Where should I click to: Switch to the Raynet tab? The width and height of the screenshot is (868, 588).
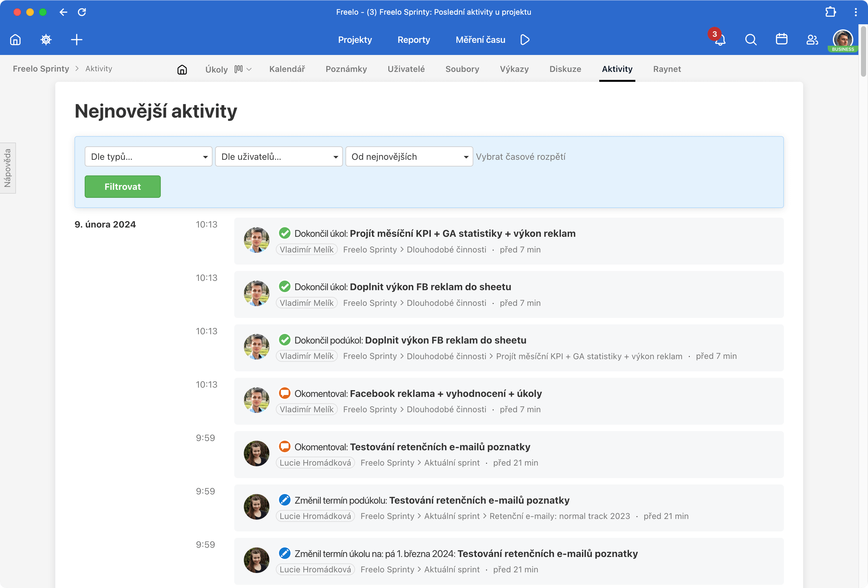coord(667,69)
